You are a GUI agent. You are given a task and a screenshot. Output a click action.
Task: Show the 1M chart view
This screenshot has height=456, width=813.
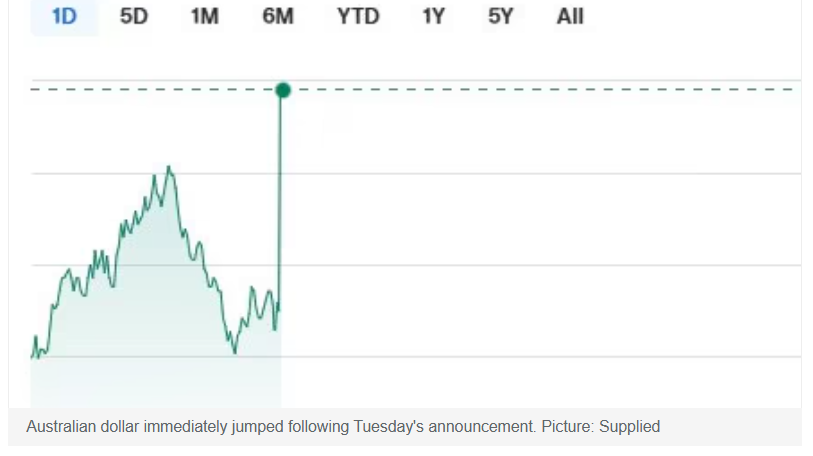coord(204,17)
